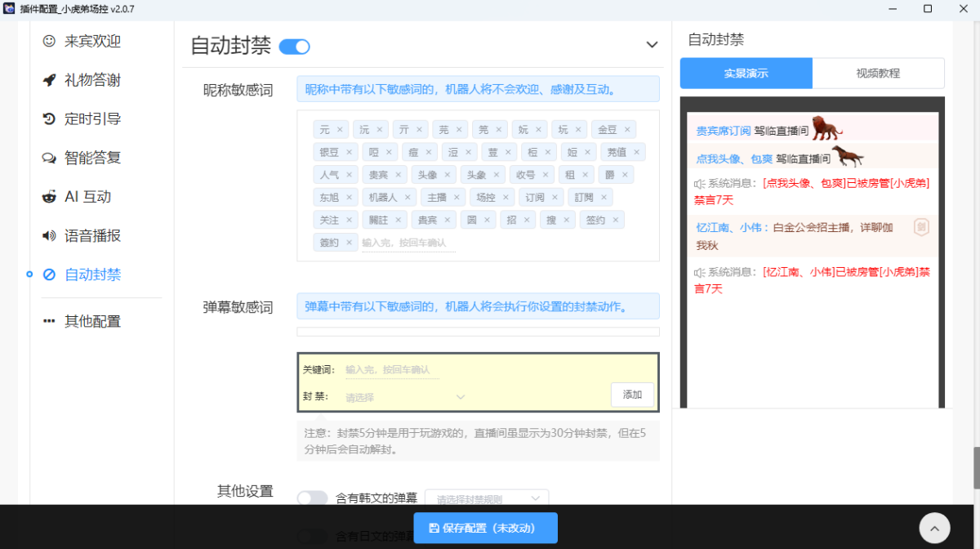Open 语音播报 speaker settings
Screen dimensions: 980x549
tap(49, 235)
